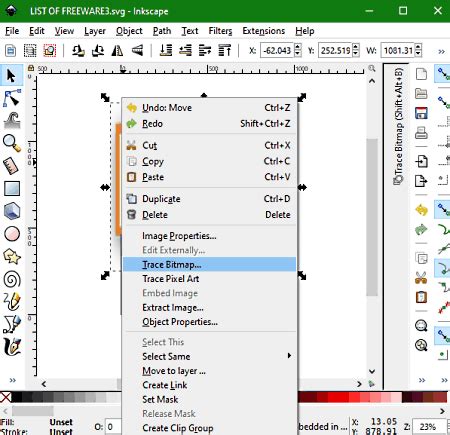The width and height of the screenshot is (450, 435).
Task: Choose Move to layer ... entry
Action: point(209,371)
